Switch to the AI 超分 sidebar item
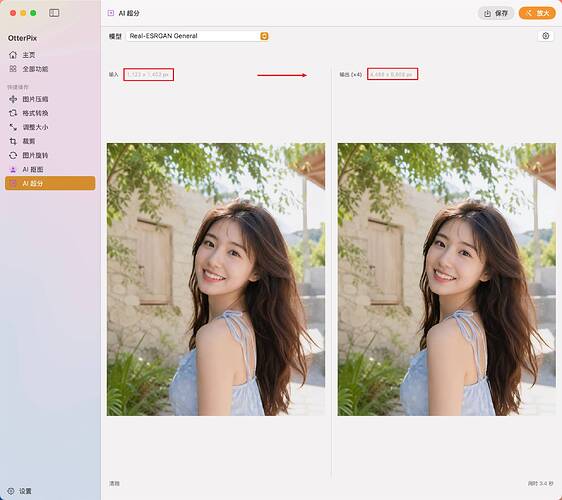The image size is (562, 500). 50,183
